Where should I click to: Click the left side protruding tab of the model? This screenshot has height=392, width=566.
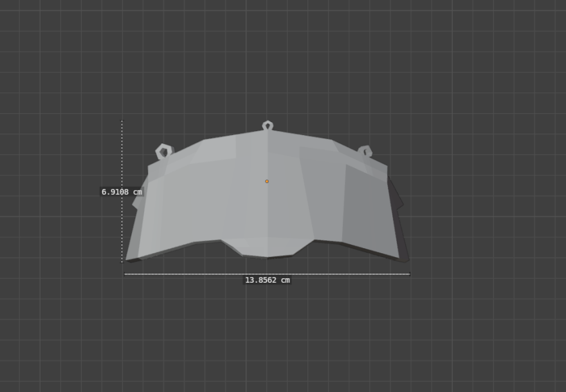[137, 202]
